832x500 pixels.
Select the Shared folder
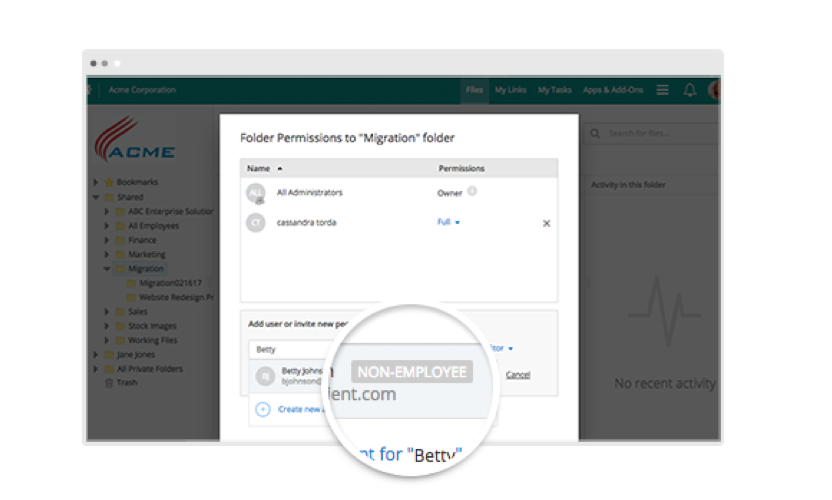130,197
